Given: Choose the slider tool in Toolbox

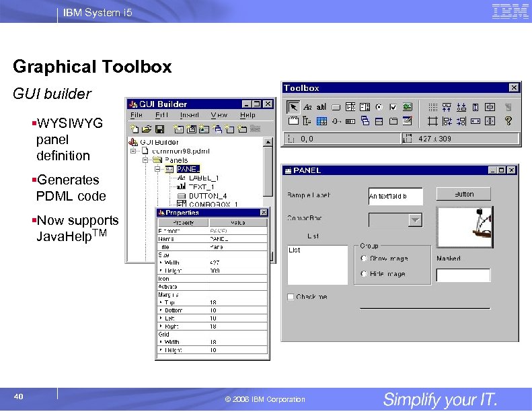Looking at the screenshot, I should [x=336, y=121].
